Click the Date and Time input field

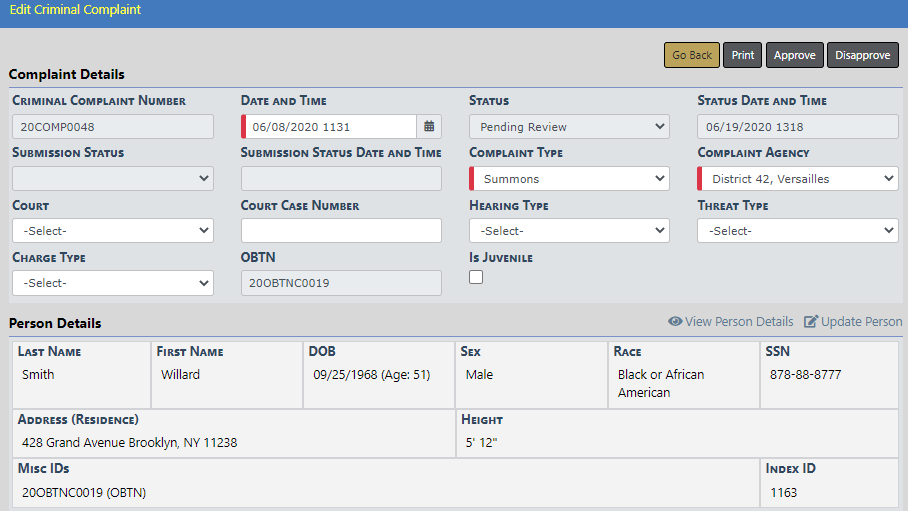pos(330,127)
